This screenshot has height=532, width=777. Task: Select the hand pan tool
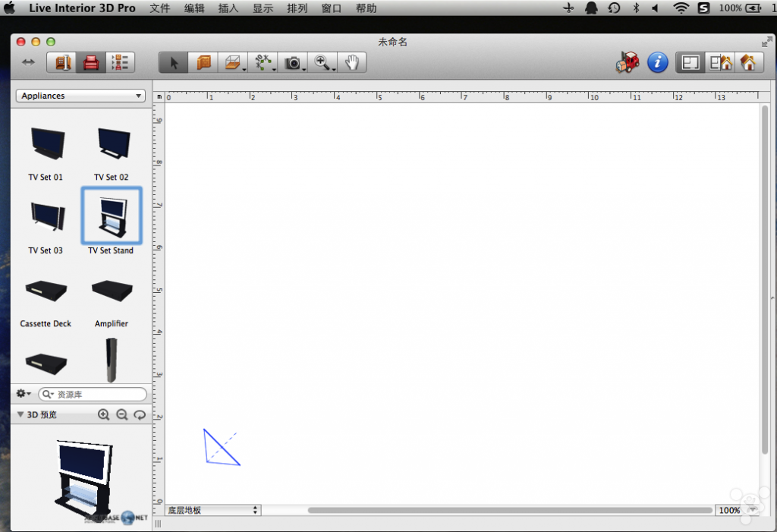coord(351,63)
